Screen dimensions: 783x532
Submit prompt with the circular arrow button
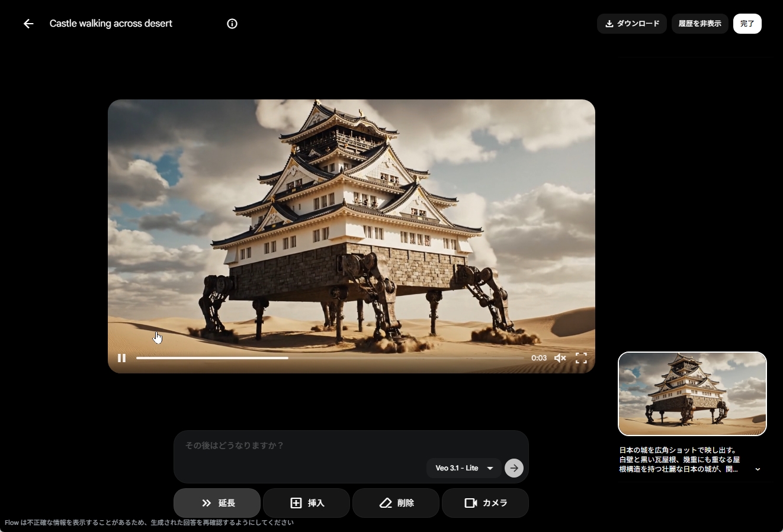[514, 468]
